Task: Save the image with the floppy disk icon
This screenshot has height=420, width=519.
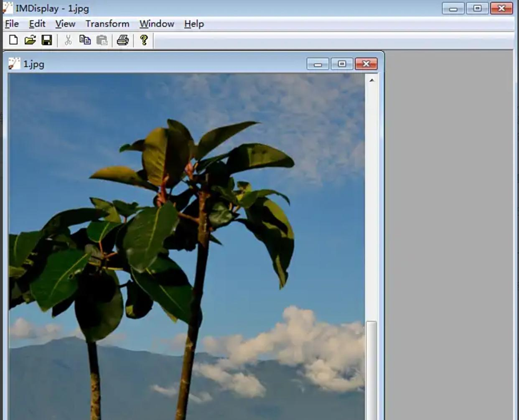Action: tap(47, 40)
